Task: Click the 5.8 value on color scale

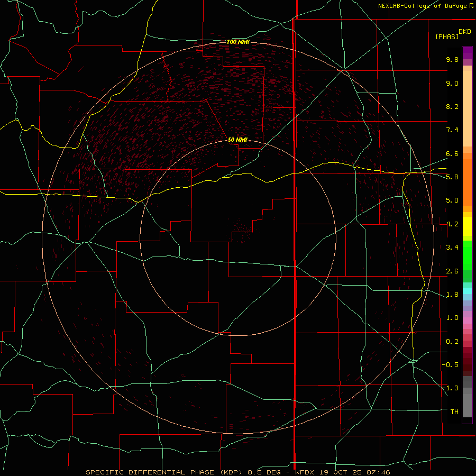Action: [452, 177]
